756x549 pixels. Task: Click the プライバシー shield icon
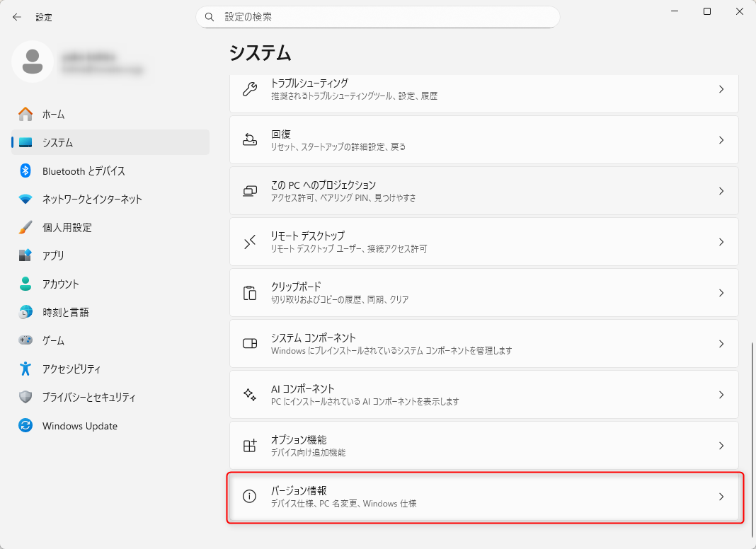25,397
